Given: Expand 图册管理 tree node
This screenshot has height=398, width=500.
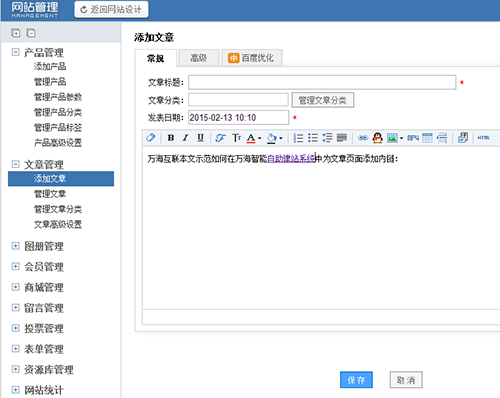Looking at the screenshot, I should [15, 246].
